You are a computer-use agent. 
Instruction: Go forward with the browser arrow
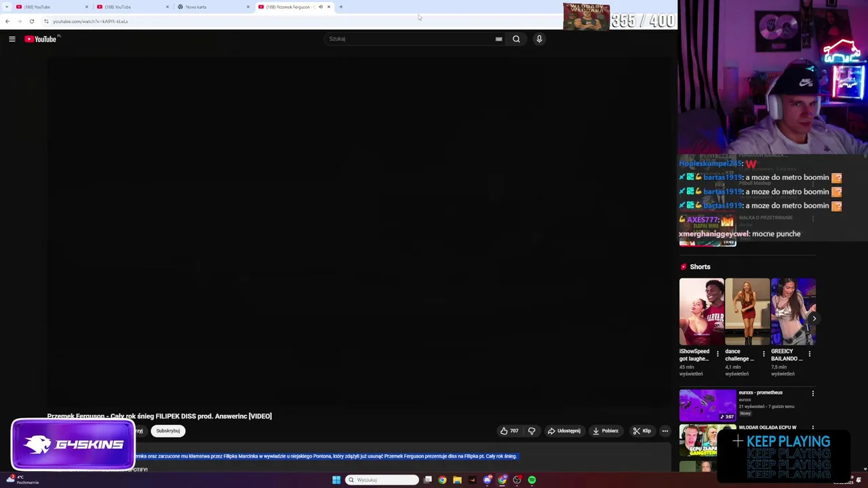[20, 21]
